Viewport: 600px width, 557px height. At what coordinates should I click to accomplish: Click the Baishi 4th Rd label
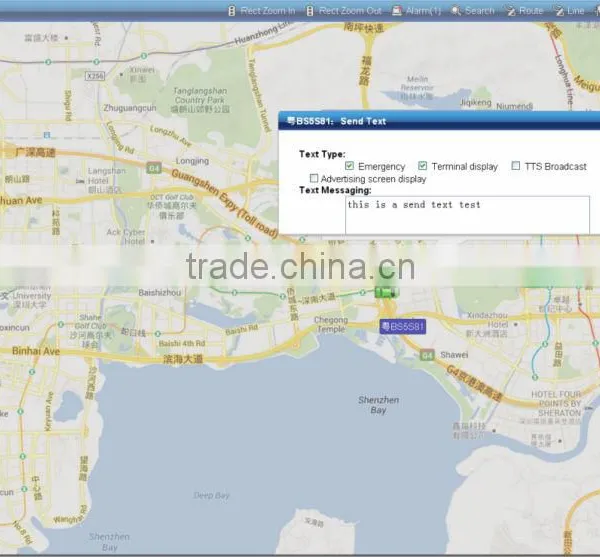[182, 344]
